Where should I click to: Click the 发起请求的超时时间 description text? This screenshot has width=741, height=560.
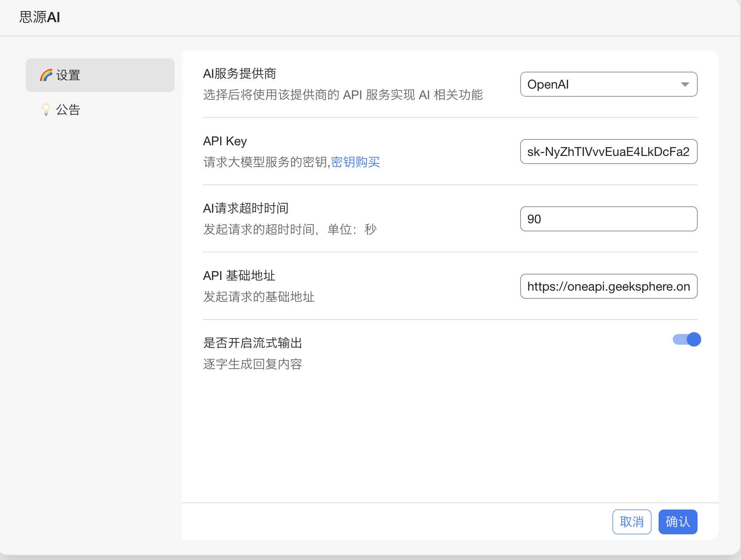[x=290, y=229]
